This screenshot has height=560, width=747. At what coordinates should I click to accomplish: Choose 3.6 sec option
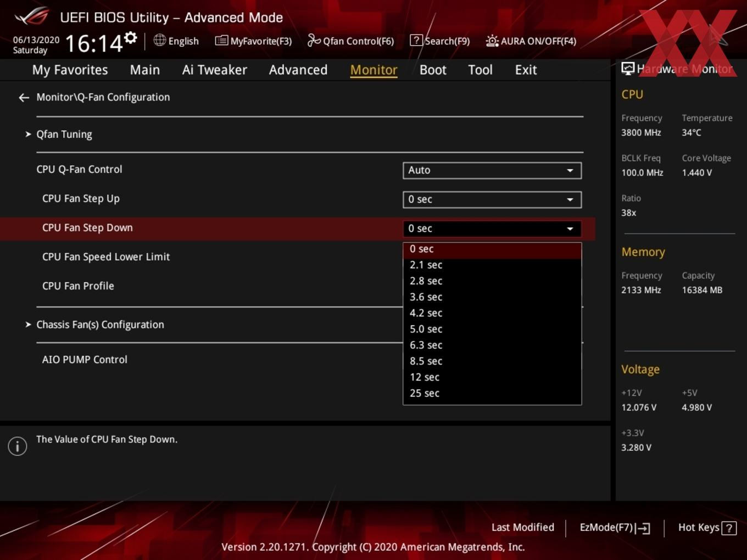pos(492,297)
